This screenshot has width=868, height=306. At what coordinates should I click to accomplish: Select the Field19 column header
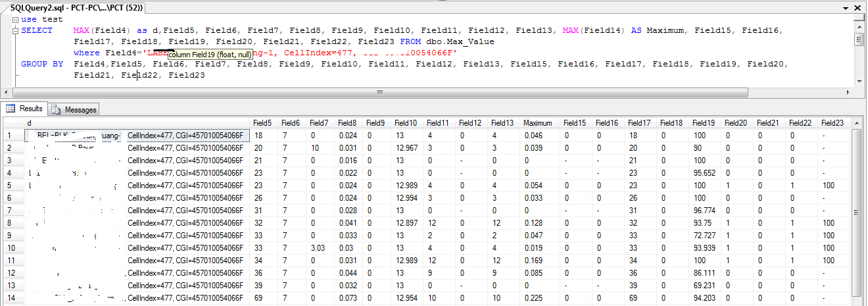[706, 123]
